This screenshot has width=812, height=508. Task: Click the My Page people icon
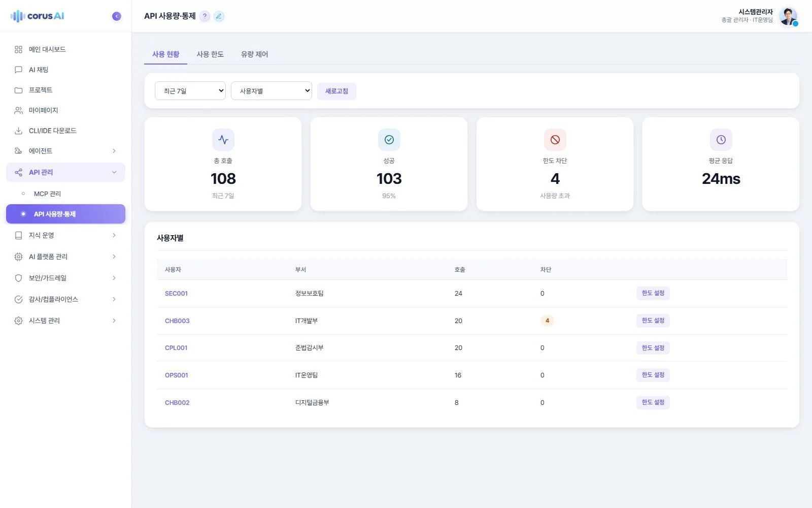pyautogui.click(x=19, y=110)
